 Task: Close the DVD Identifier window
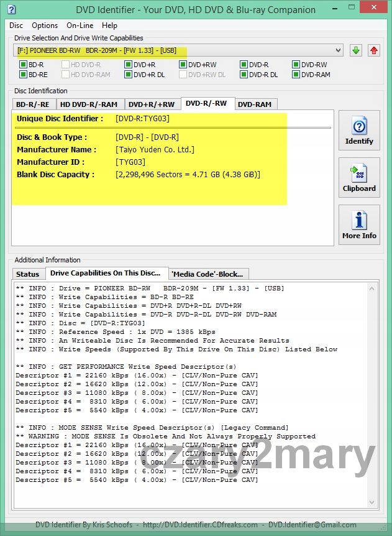pyautogui.click(x=373, y=9)
